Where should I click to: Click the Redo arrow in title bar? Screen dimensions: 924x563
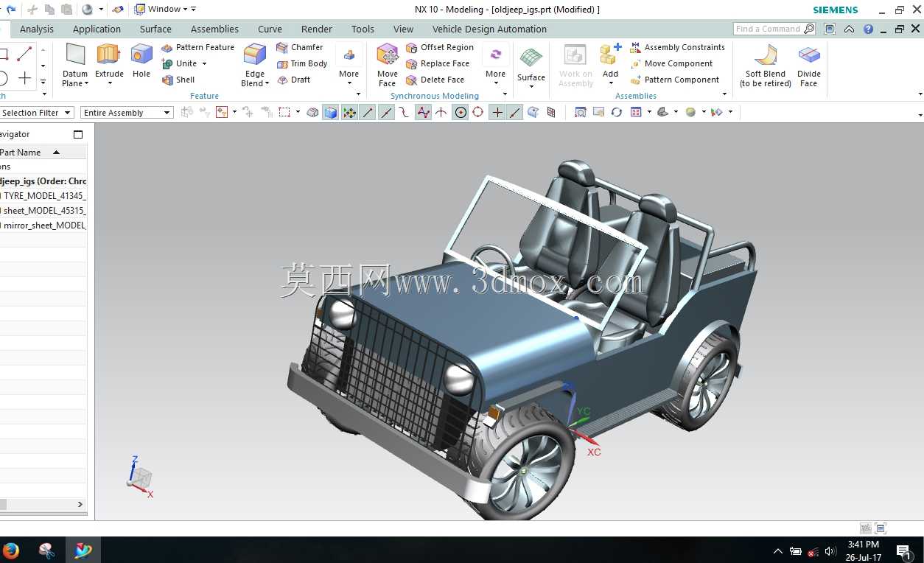tap(11, 9)
